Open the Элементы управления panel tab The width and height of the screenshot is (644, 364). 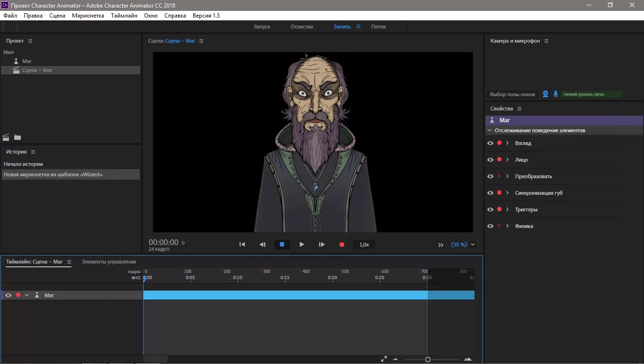(109, 262)
